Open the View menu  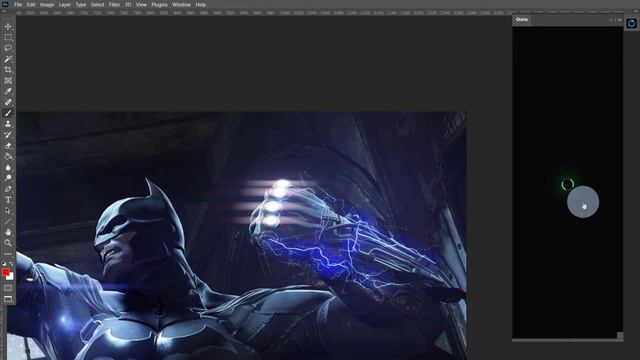[x=141, y=5]
